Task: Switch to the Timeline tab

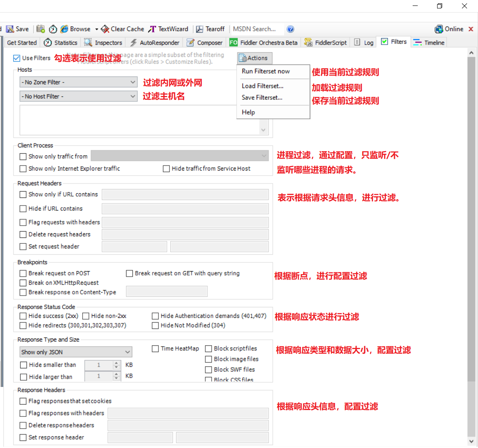Action: pyautogui.click(x=429, y=43)
